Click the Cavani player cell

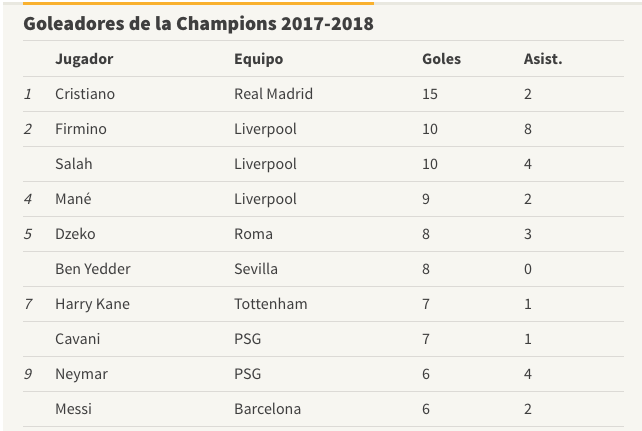pos(78,339)
